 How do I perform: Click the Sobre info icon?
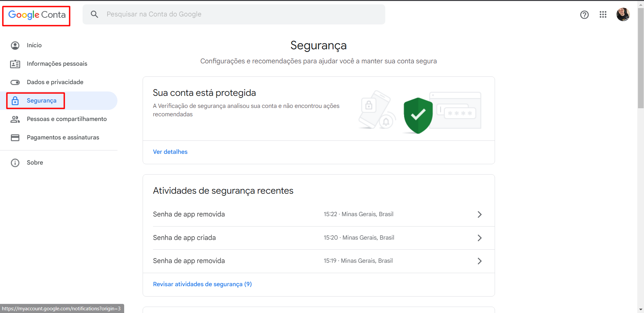pyautogui.click(x=15, y=163)
